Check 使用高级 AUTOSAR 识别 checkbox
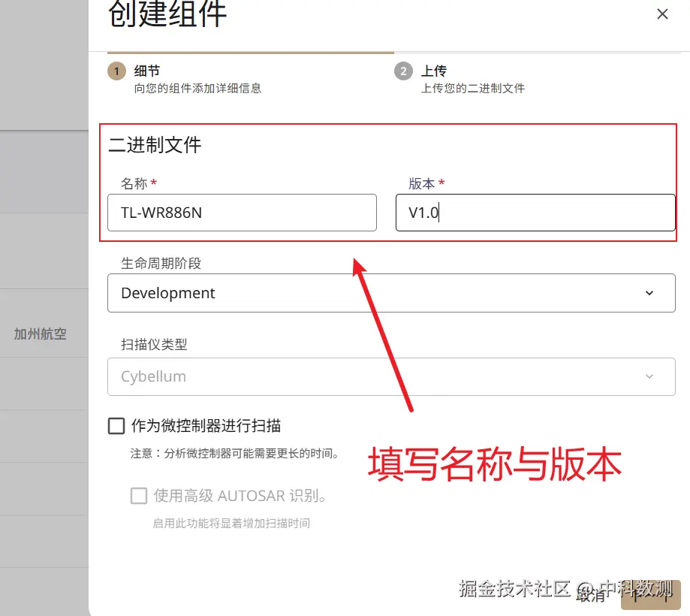690x616 pixels. point(139,496)
